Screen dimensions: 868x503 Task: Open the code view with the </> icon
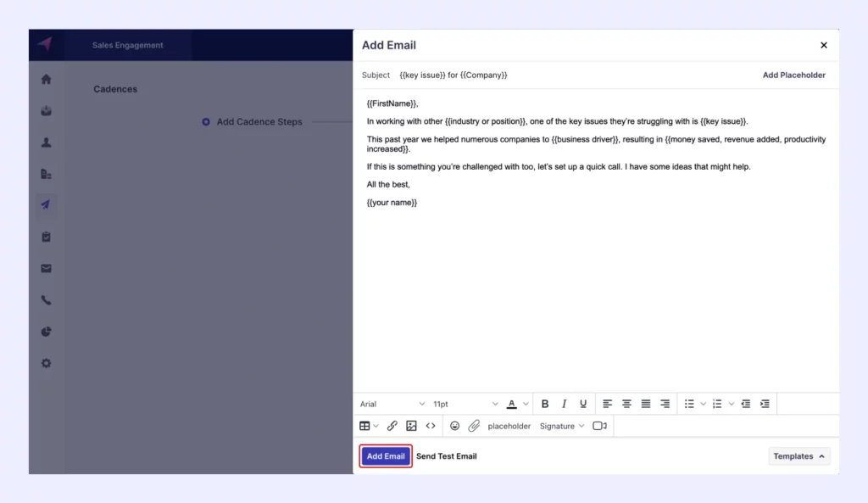pos(431,425)
